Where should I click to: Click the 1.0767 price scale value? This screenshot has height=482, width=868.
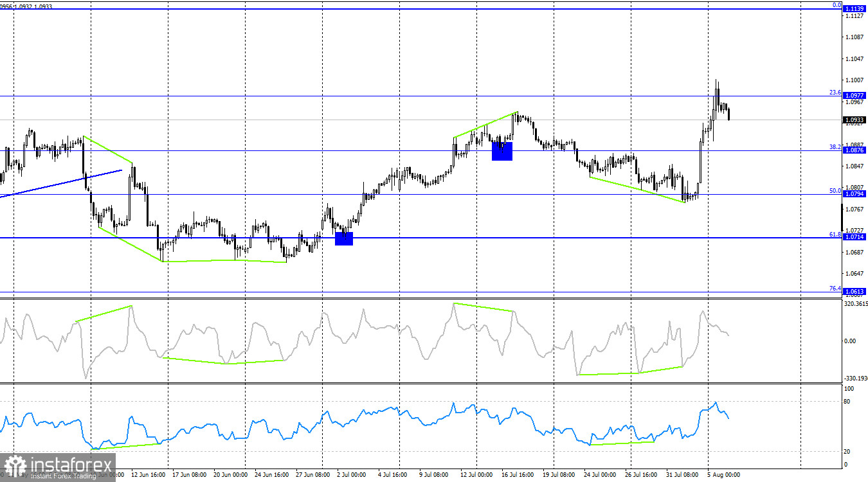pyautogui.click(x=854, y=209)
